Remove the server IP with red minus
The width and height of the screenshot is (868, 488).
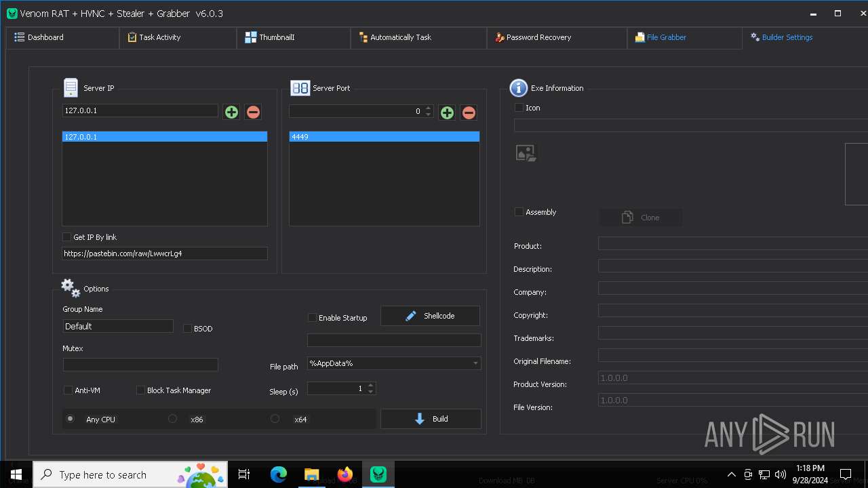pyautogui.click(x=253, y=112)
